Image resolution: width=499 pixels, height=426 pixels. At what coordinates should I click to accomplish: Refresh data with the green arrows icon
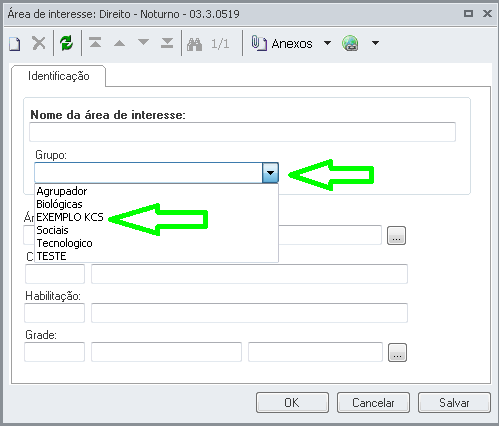[67, 43]
